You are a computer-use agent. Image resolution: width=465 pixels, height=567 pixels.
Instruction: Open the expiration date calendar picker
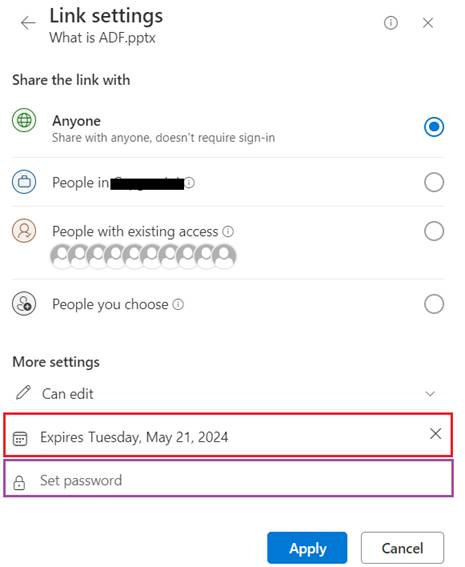[20, 438]
